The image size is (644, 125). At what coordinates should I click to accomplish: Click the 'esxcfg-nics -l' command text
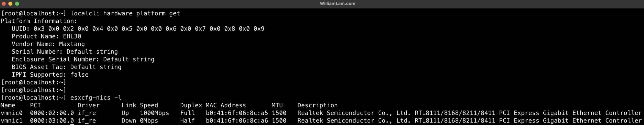coord(96,98)
